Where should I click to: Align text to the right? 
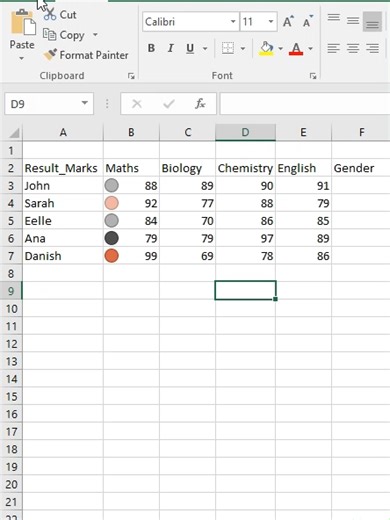click(372, 49)
